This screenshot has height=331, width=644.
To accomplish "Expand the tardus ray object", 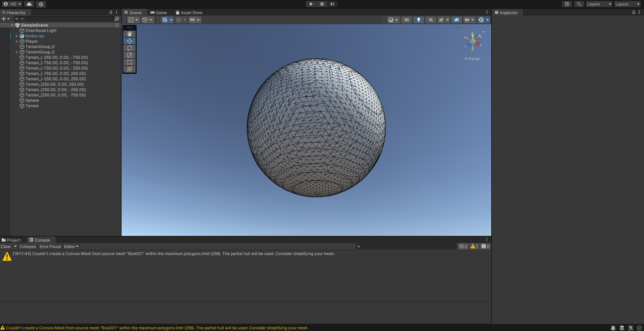I will 17,36.
